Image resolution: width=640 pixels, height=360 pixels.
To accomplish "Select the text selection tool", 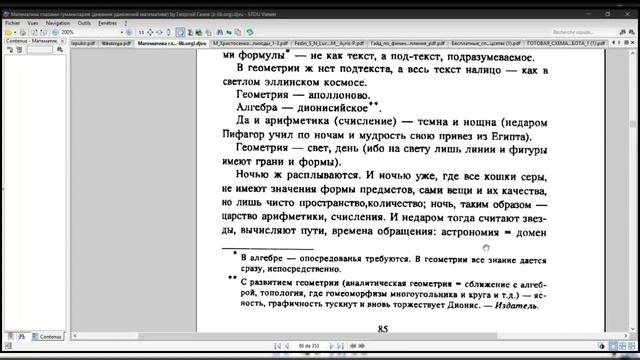I will 190,32.
